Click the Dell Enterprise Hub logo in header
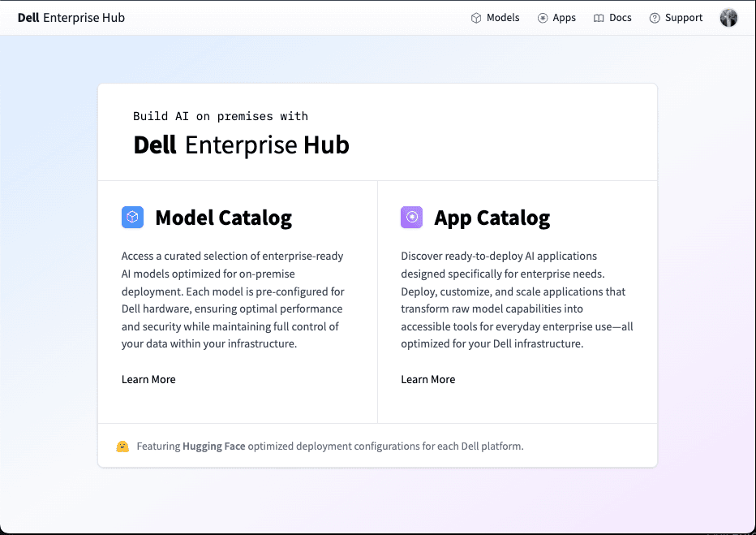This screenshot has width=756, height=535. 71,18
